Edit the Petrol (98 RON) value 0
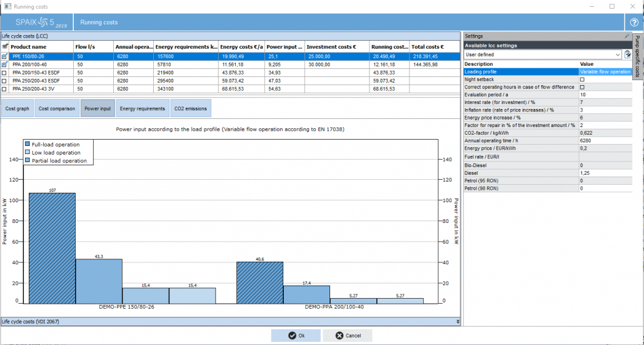644x345 pixels. [605, 188]
